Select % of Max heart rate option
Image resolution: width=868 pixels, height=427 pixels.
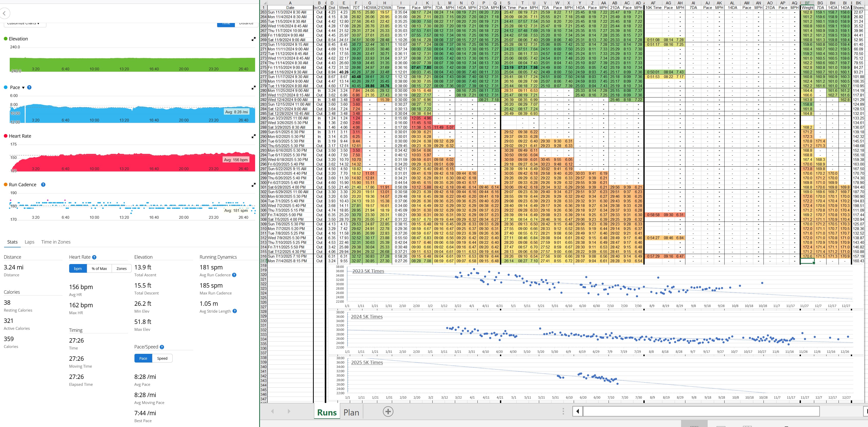pos(99,269)
